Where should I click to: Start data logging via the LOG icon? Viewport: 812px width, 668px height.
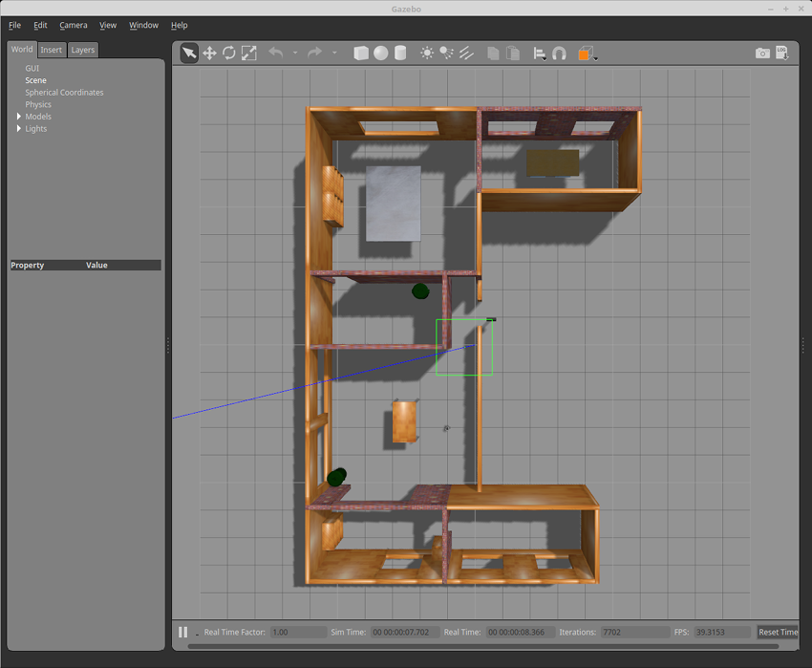click(782, 53)
